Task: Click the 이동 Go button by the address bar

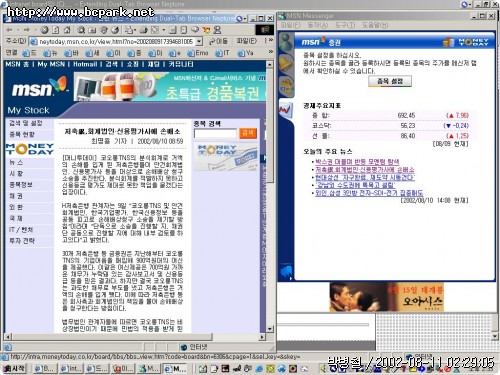Action: 218,41
